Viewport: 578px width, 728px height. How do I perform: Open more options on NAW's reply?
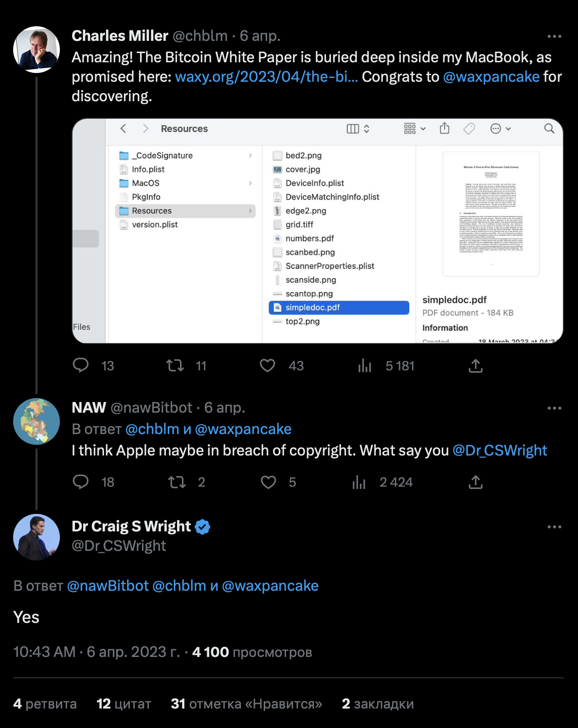coord(554,408)
